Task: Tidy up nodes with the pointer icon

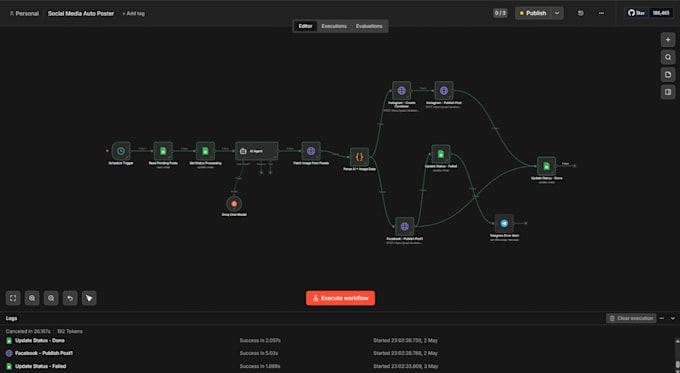Action: tap(89, 298)
